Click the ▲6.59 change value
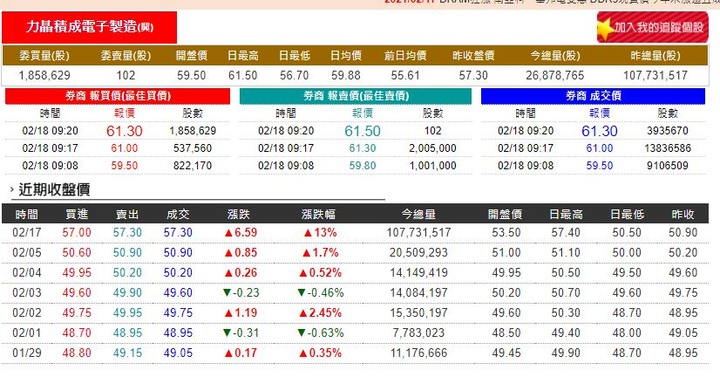Image resolution: width=720 pixels, height=377 pixels. pyautogui.click(x=241, y=232)
